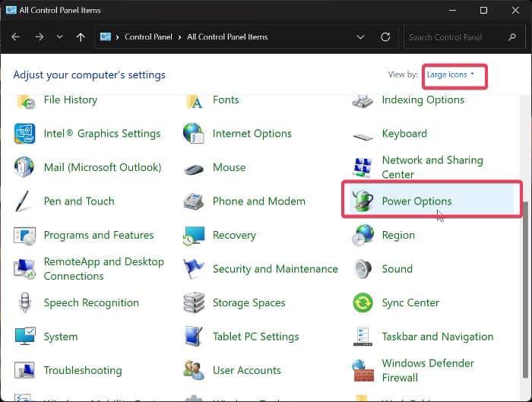Click the Security and Maintenance flag icon
532x402 pixels.
pyautogui.click(x=194, y=268)
